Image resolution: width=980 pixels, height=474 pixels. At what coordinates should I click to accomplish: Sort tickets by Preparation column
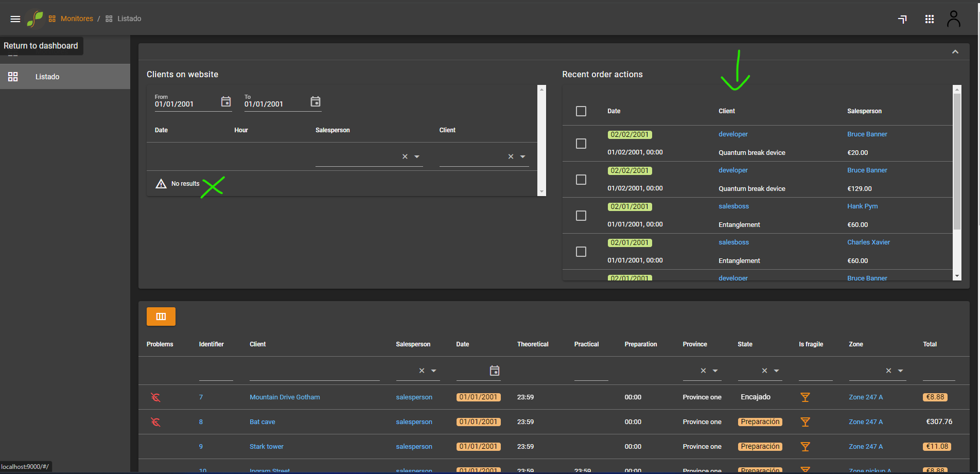click(x=641, y=344)
